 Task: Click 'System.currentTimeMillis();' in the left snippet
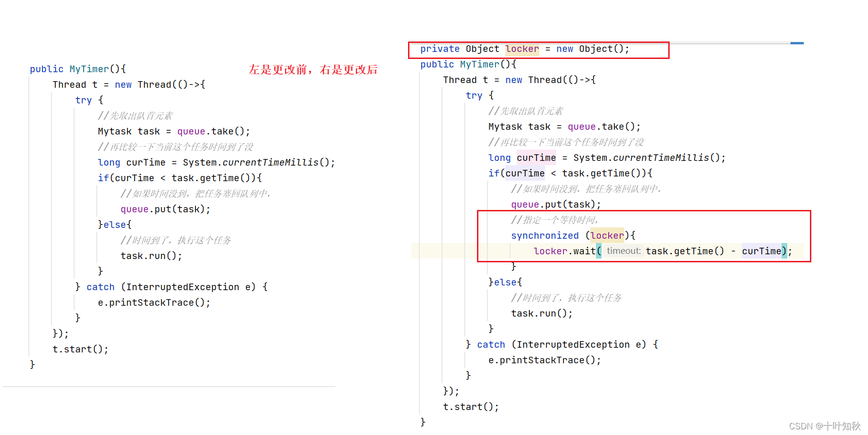[x=259, y=163]
